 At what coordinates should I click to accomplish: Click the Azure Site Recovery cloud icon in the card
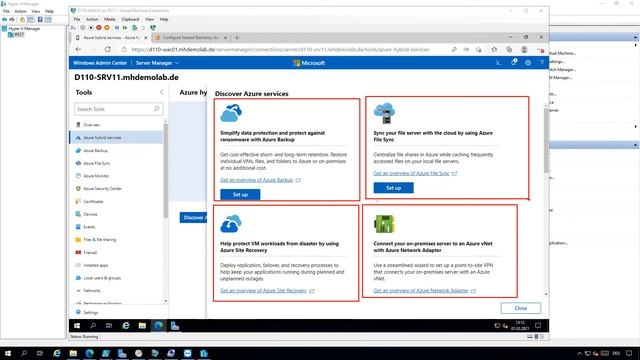231,224
